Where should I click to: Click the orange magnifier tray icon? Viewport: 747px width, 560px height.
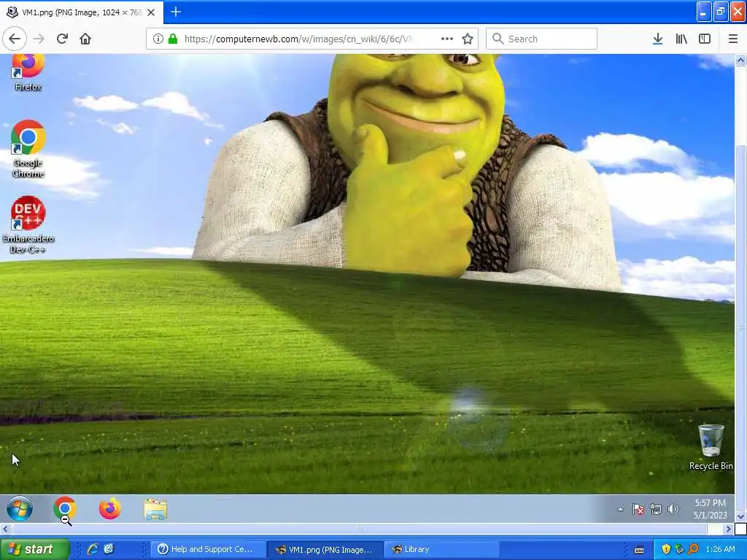pyautogui.click(x=693, y=549)
